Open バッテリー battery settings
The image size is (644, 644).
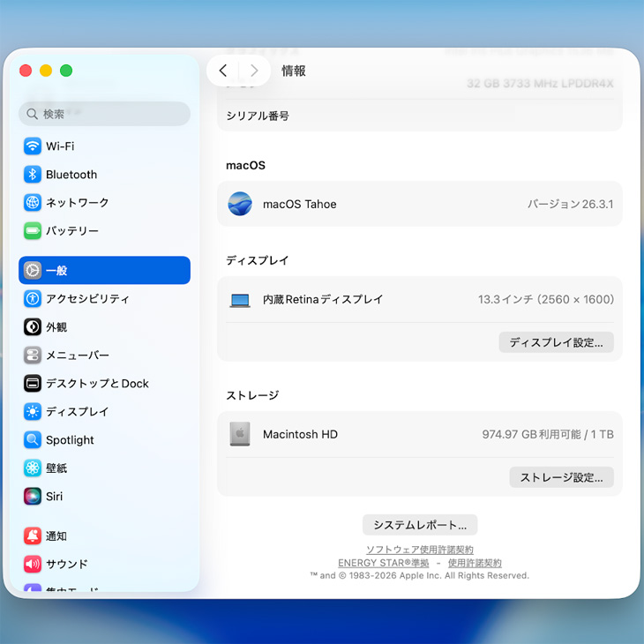[x=71, y=231]
